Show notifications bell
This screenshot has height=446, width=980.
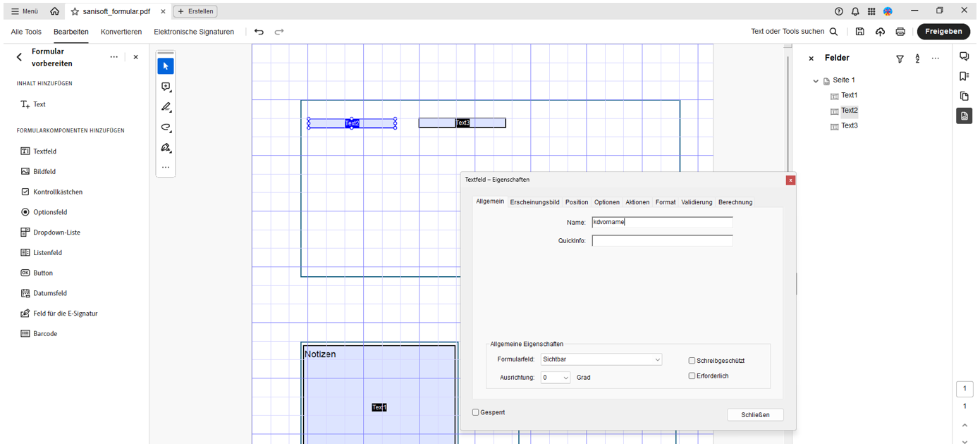pyautogui.click(x=855, y=11)
